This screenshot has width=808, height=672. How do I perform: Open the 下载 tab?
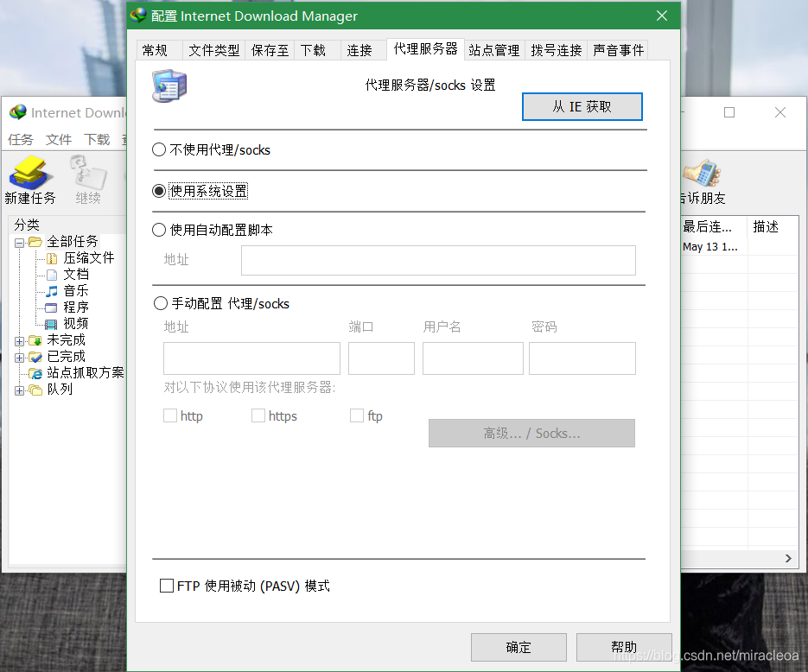point(317,50)
